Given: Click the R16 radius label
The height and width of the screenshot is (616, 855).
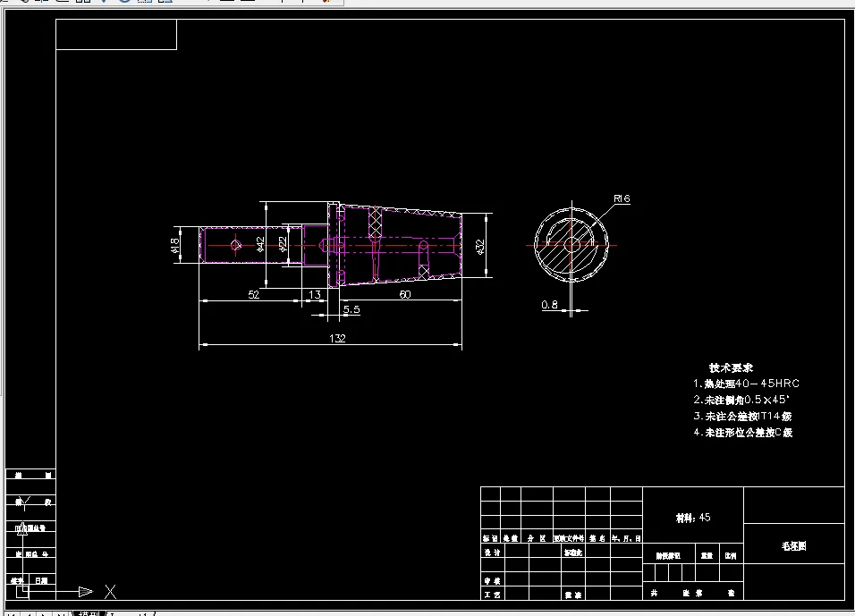Looking at the screenshot, I should (x=622, y=198).
